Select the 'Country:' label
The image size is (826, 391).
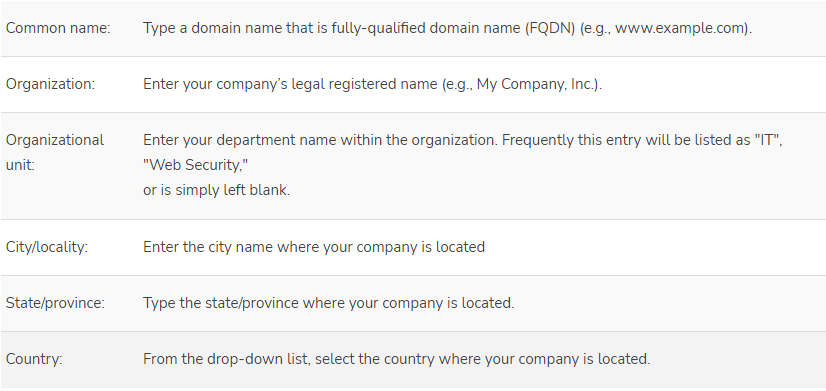(34, 359)
